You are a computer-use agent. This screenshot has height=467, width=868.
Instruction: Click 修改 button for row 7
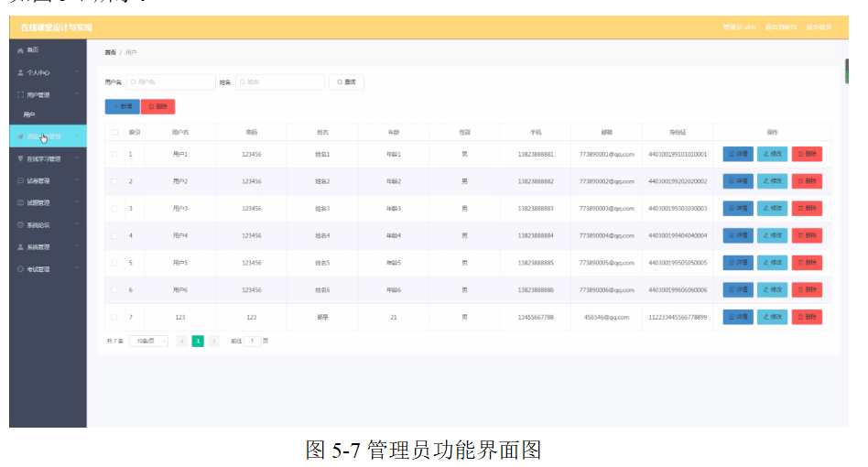click(772, 317)
